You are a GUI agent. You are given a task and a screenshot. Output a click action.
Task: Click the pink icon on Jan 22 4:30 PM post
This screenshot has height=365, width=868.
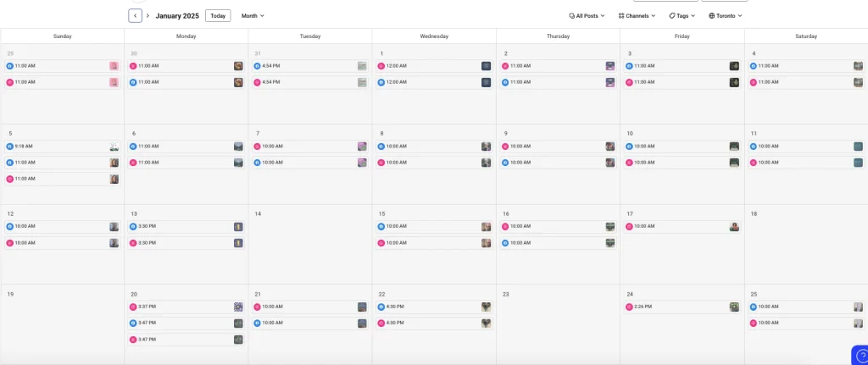[381, 323]
